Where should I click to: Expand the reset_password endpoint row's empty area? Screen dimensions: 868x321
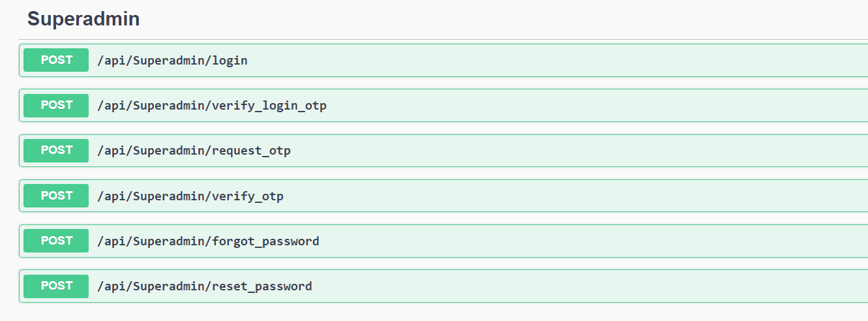click(587, 286)
